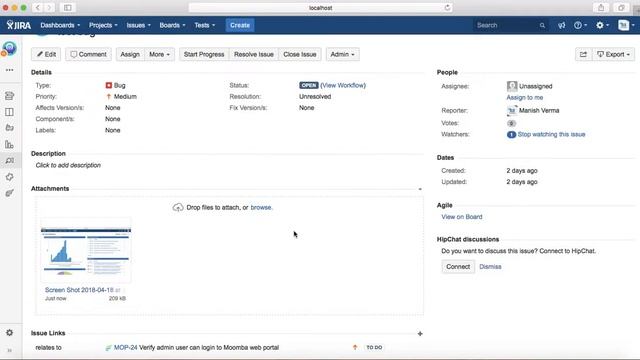Open View Workflow link
640x360 pixels.
click(x=343, y=85)
